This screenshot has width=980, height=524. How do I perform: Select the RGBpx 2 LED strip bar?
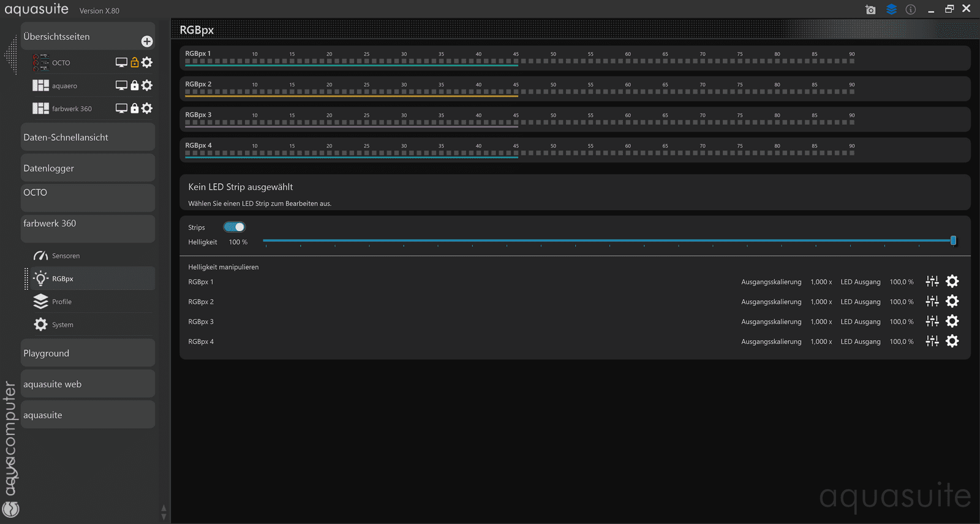pos(575,89)
